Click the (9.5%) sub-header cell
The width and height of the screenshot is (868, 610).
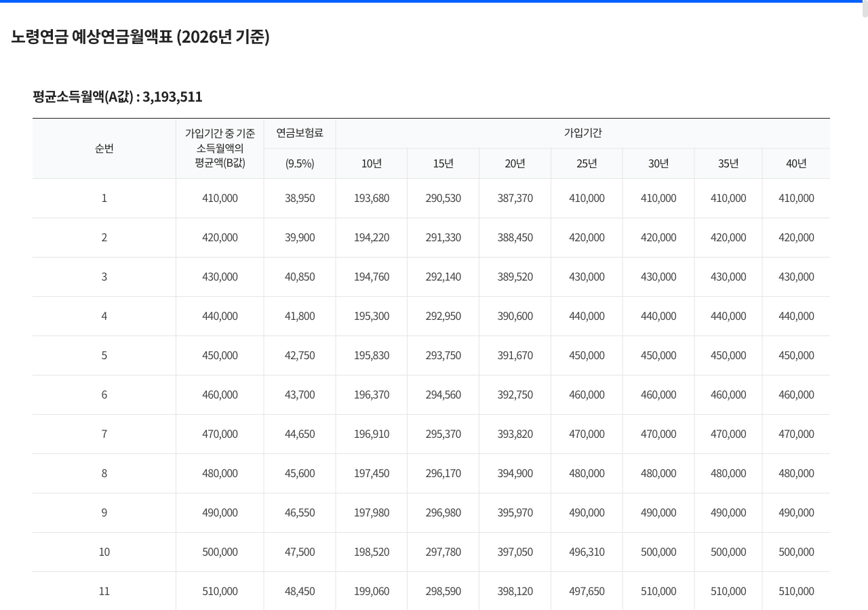300,163
